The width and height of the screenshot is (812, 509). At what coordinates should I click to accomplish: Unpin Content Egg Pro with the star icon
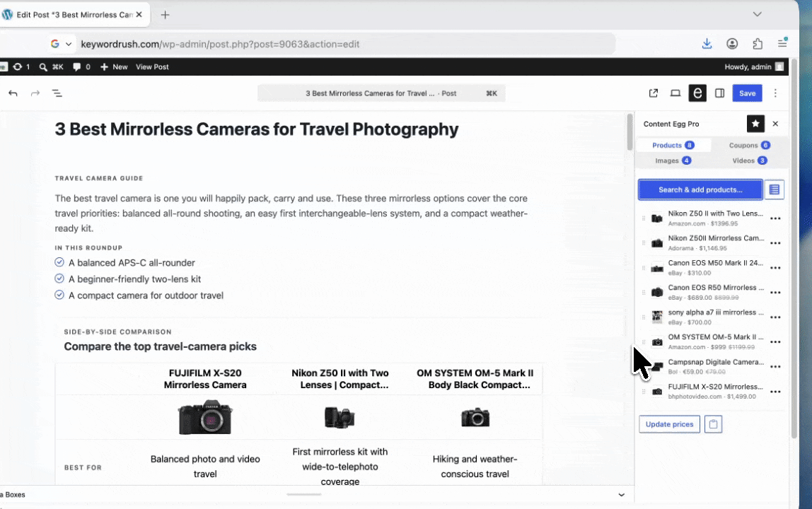click(x=755, y=124)
